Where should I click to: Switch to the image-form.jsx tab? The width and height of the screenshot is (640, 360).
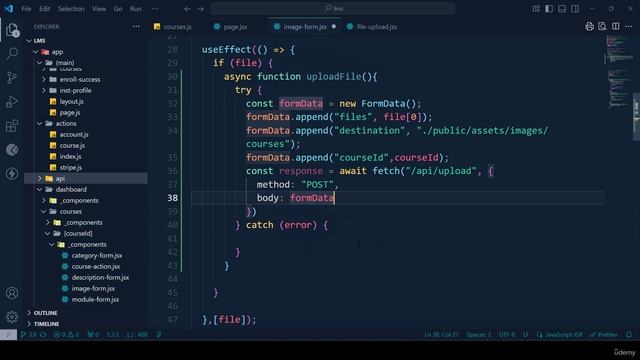[x=305, y=27]
